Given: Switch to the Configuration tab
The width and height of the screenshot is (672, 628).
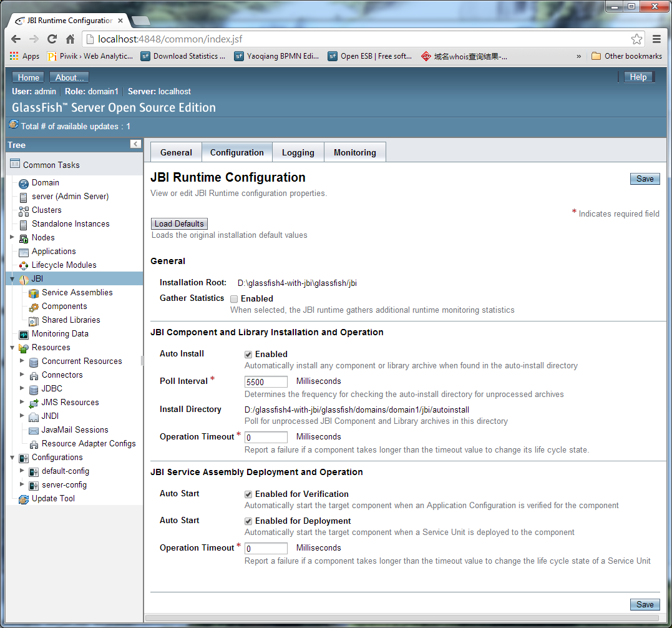Looking at the screenshot, I should click(237, 152).
